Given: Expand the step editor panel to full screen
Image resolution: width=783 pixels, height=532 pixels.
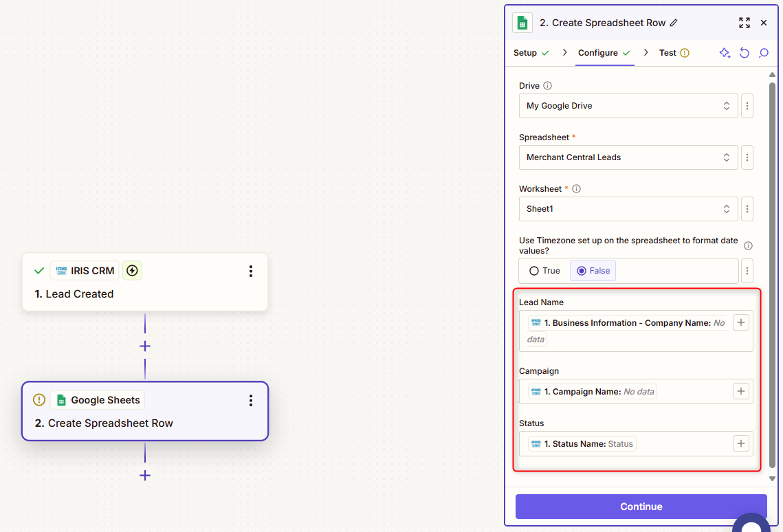Looking at the screenshot, I should (744, 23).
